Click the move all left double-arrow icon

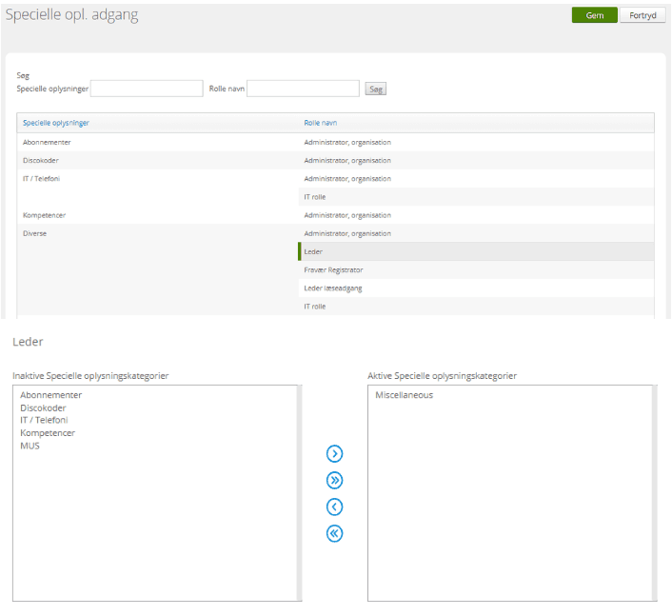point(334,533)
